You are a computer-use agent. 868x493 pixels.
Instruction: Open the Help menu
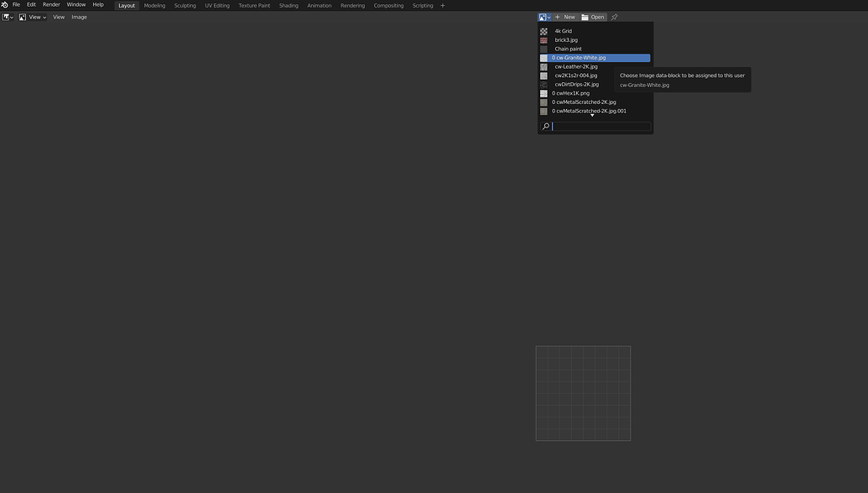[x=98, y=4]
